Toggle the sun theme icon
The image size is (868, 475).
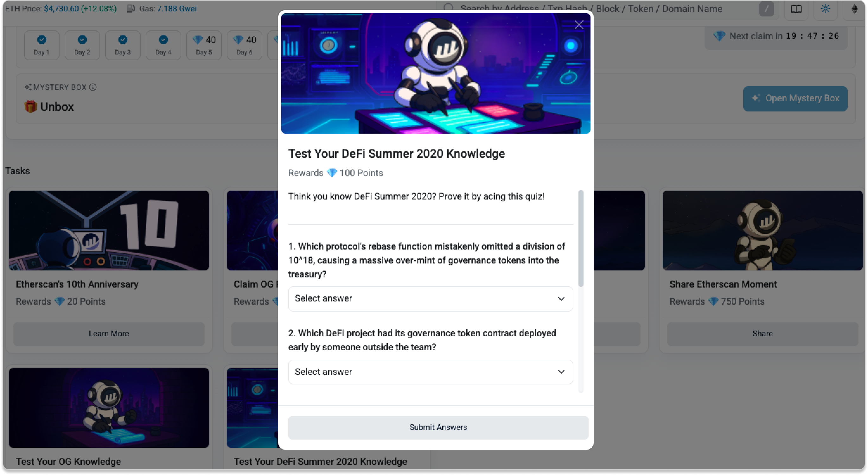point(825,9)
